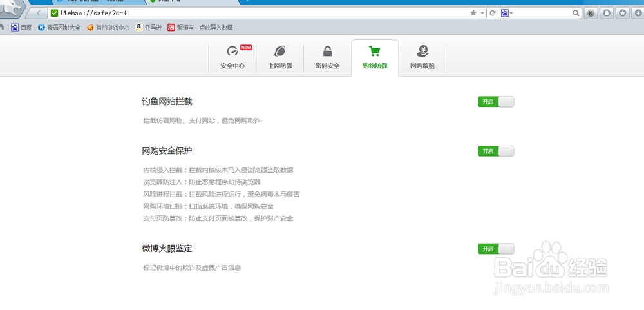The image size is (644, 310).
Task: Click the hand-with-yen 网购敢赔 icon
Action: pos(422,51)
